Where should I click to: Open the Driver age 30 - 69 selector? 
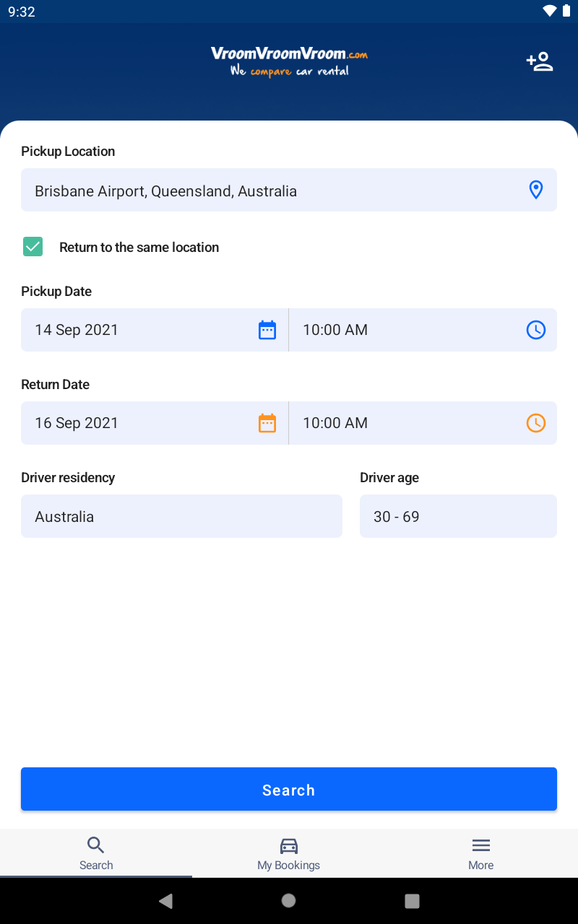[458, 516]
